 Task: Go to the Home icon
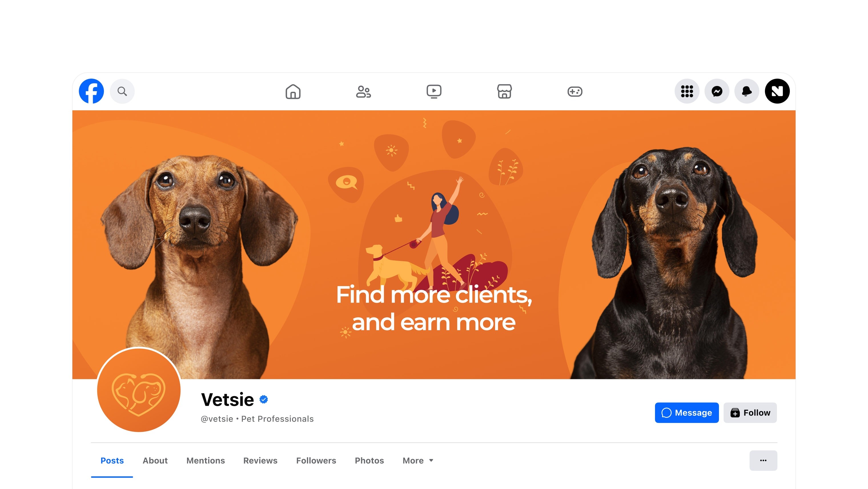tap(293, 91)
